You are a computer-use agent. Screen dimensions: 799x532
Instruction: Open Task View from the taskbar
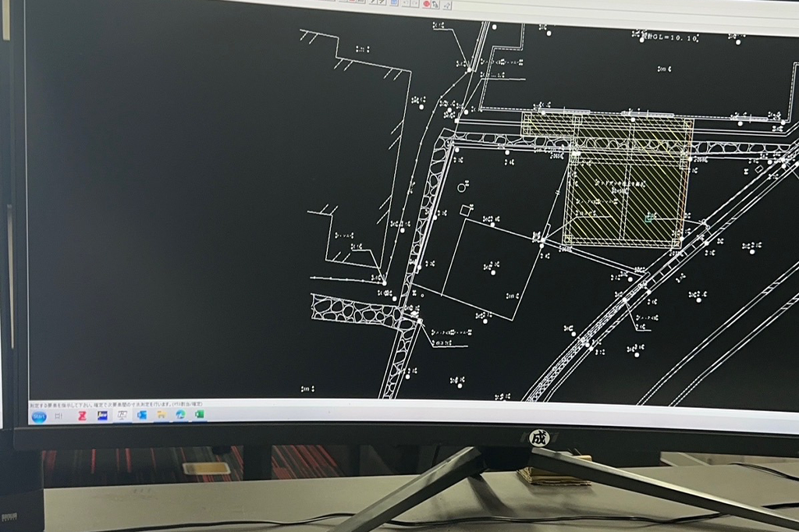point(59,416)
